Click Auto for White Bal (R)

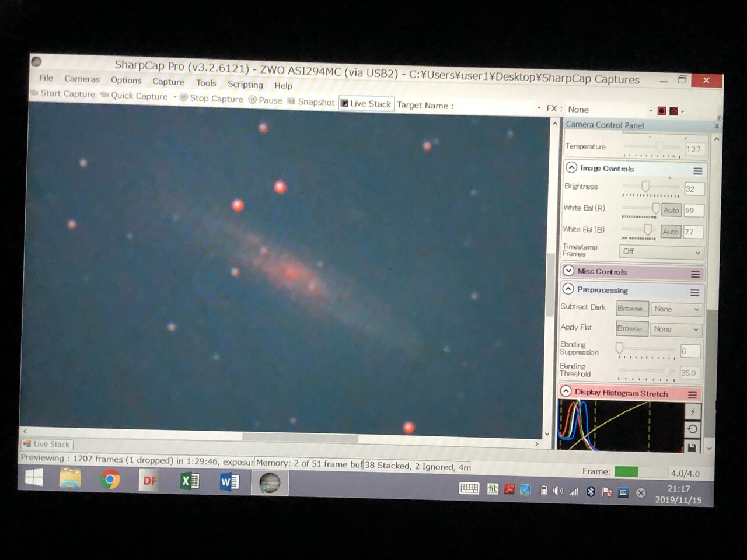pos(671,210)
